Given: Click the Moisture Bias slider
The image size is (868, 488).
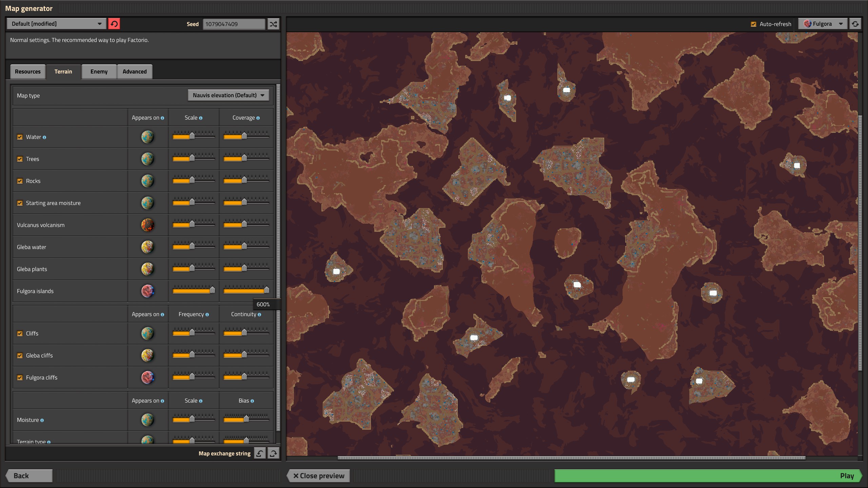Looking at the screenshot, I should [246, 419].
